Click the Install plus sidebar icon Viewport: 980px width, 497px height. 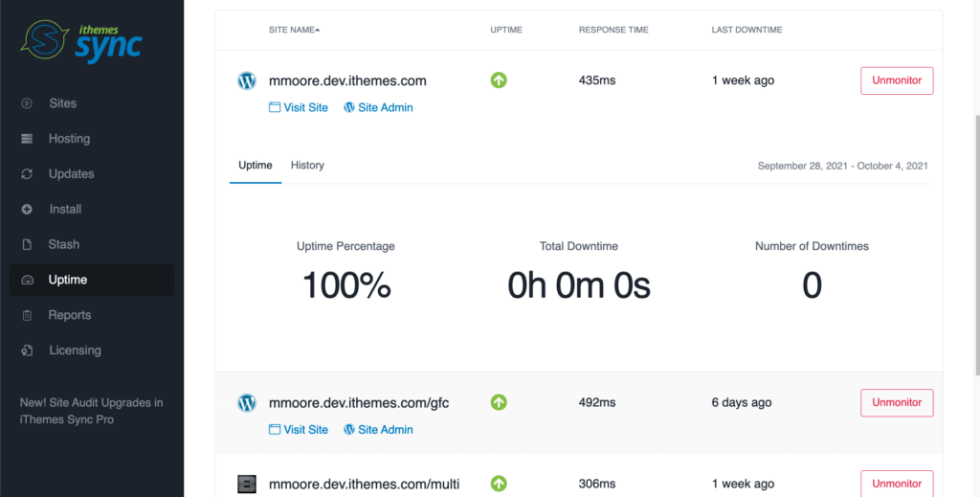click(x=27, y=210)
